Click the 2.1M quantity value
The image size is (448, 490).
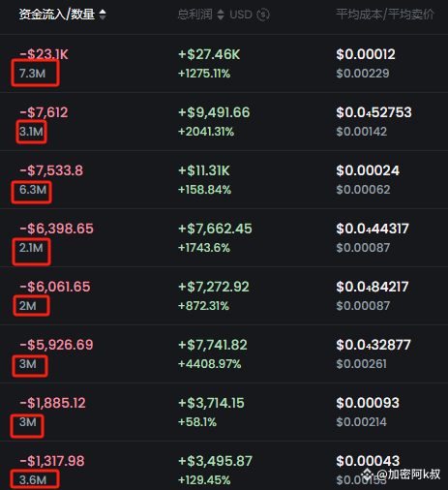tap(31, 248)
